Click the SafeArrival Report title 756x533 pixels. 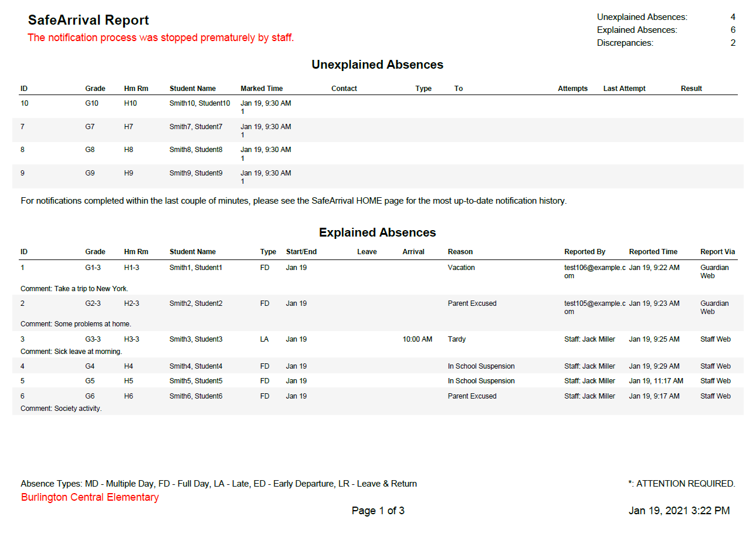coord(88,19)
